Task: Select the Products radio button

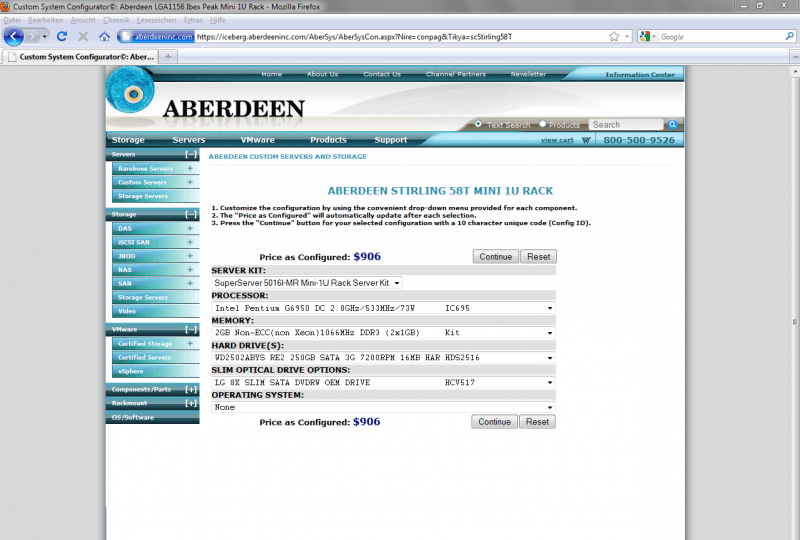Action: (x=542, y=124)
